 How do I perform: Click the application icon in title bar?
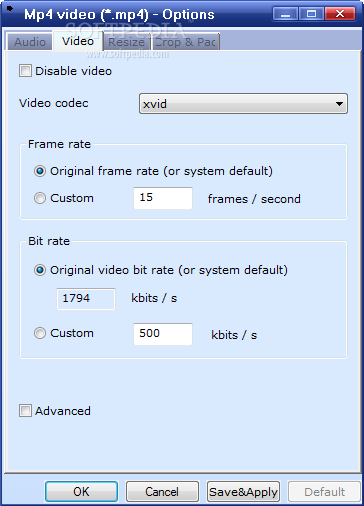[x=10, y=9]
